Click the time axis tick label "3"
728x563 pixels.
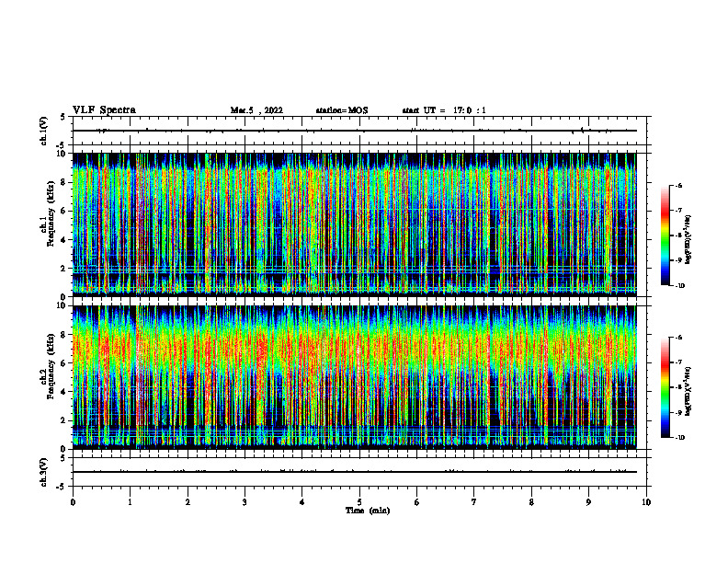coord(245,502)
